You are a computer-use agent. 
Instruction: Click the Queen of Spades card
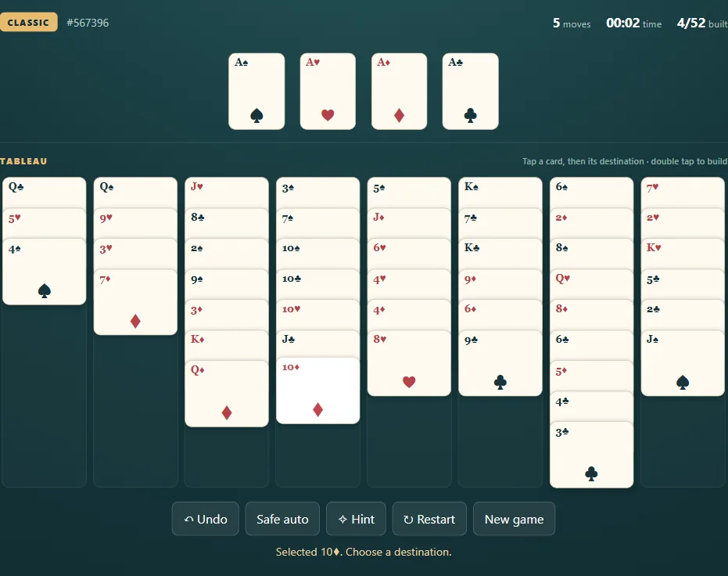coord(135,193)
